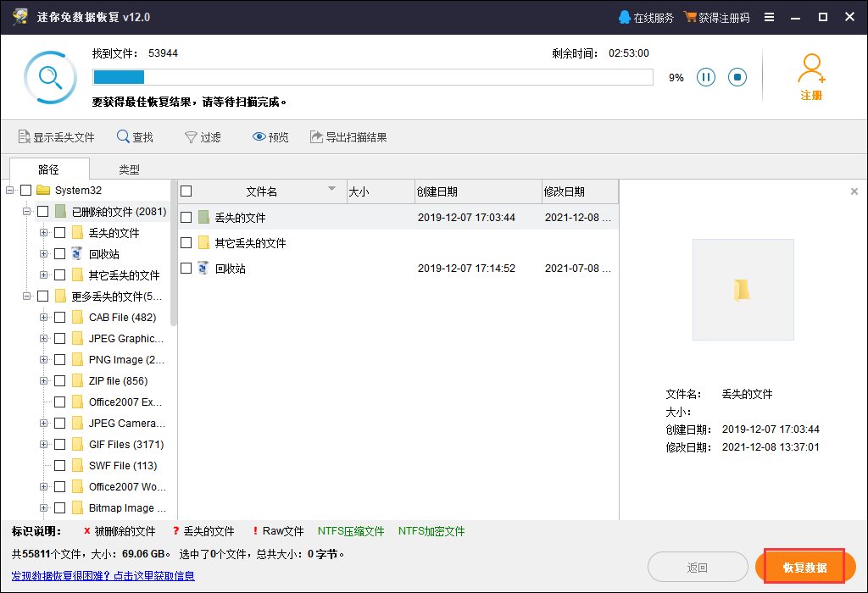Click the CAB File folder icon
The image size is (868, 593).
77,318
